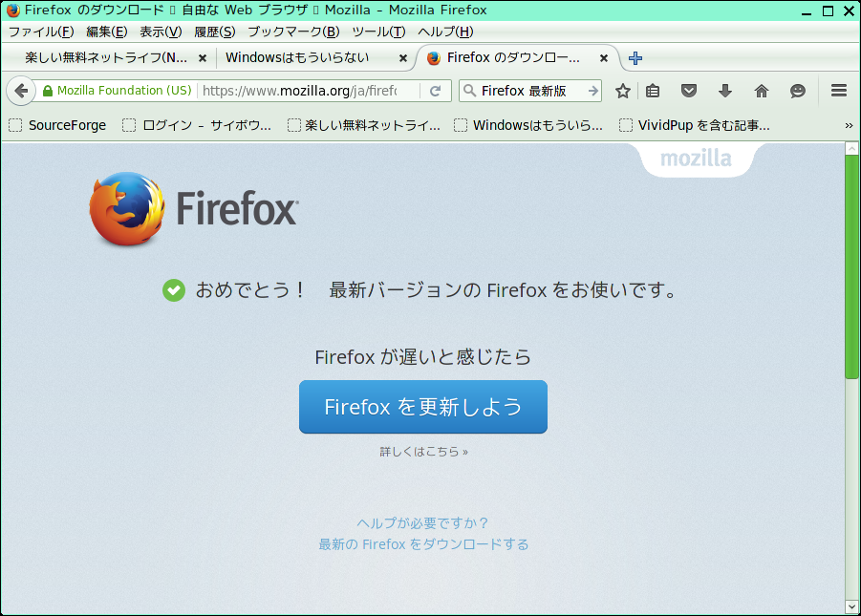Maximize the Firefox window
Image resolution: width=861 pixels, height=616 pixels.
click(x=829, y=11)
